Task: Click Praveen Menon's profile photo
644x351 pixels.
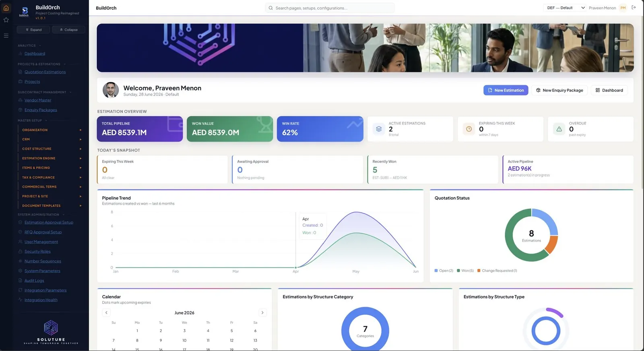Action: coord(111,90)
